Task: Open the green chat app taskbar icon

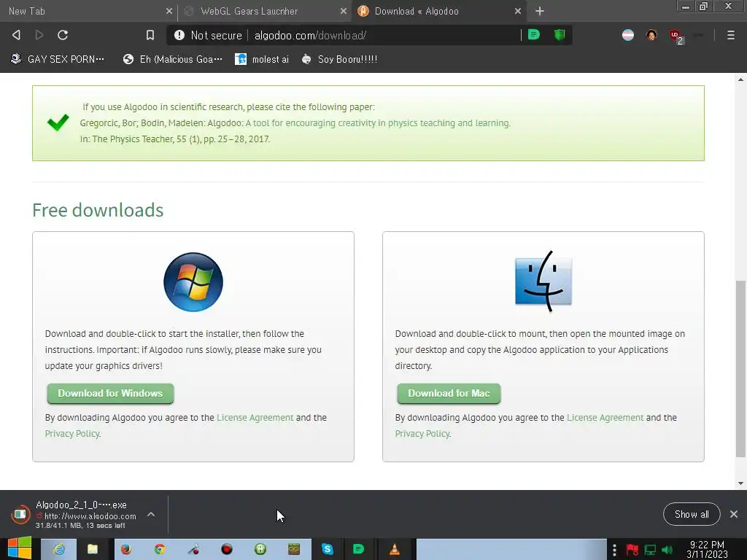Action: 359,549
